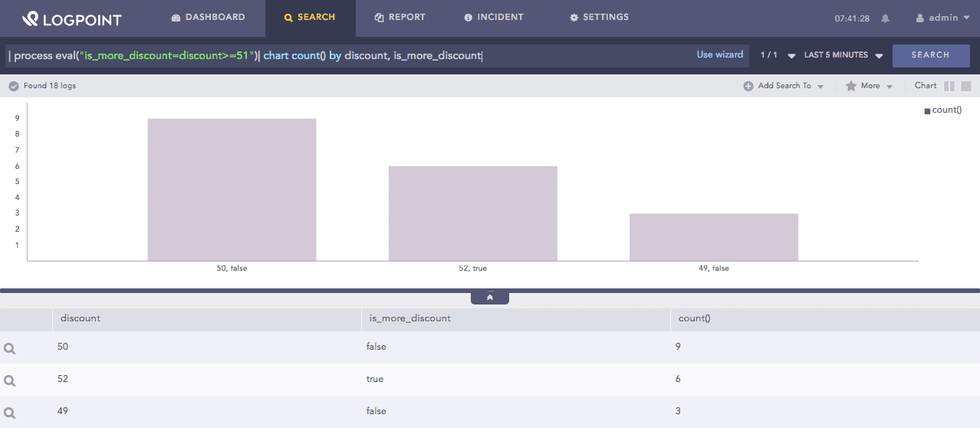Click the magnifier icon for discount 52 row
The width and height of the screenshot is (980, 428).
[x=10, y=380]
